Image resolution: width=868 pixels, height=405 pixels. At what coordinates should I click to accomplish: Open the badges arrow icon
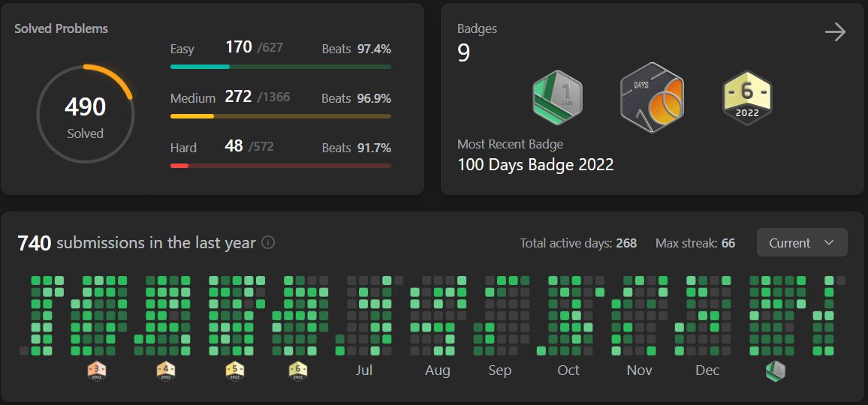click(836, 32)
